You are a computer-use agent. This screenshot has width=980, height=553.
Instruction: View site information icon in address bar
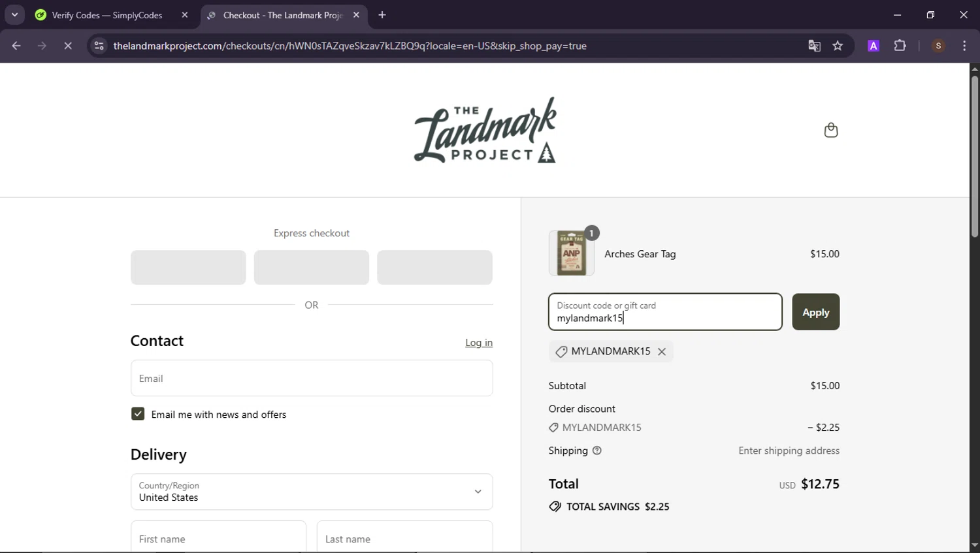tap(99, 46)
